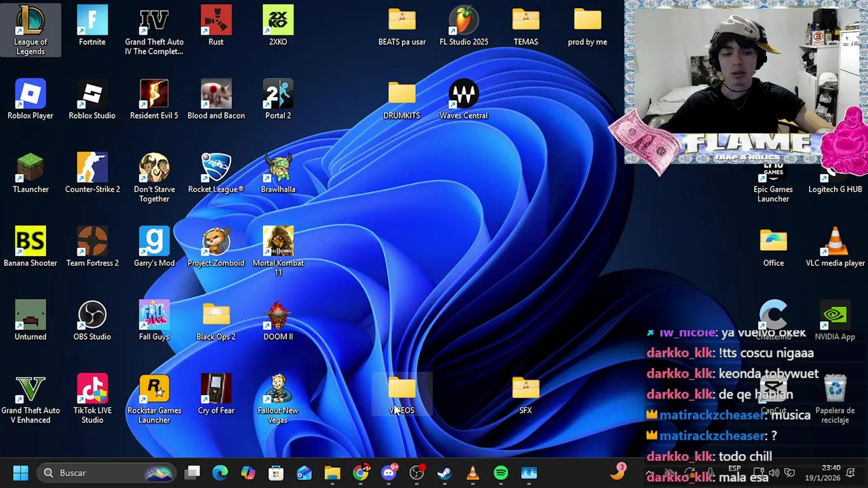Select the Office folder icon
Screen dimensions: 868x488
pyautogui.click(x=773, y=247)
